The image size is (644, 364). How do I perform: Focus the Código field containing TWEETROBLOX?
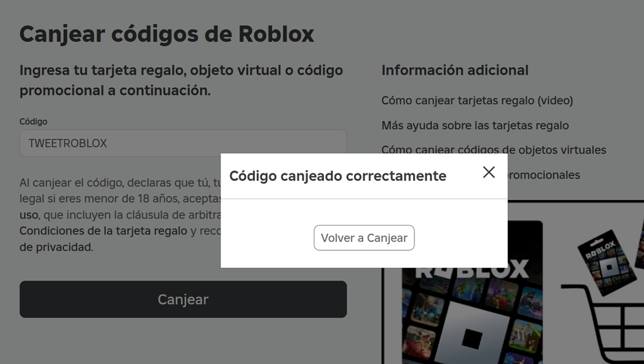pos(183,143)
